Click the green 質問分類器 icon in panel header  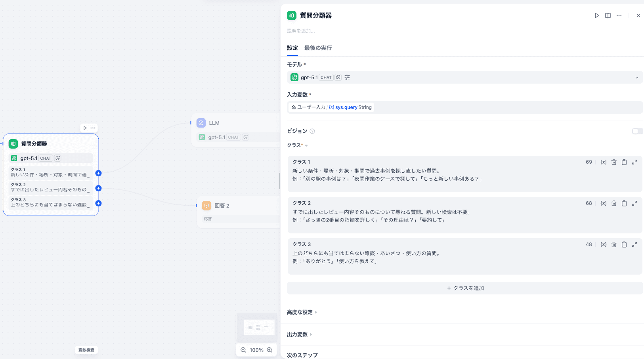click(292, 15)
